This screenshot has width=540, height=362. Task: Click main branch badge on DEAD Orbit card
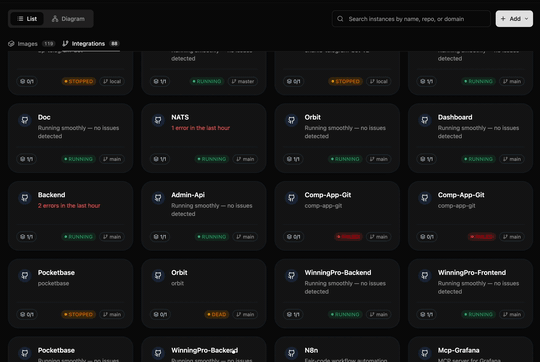click(x=245, y=314)
